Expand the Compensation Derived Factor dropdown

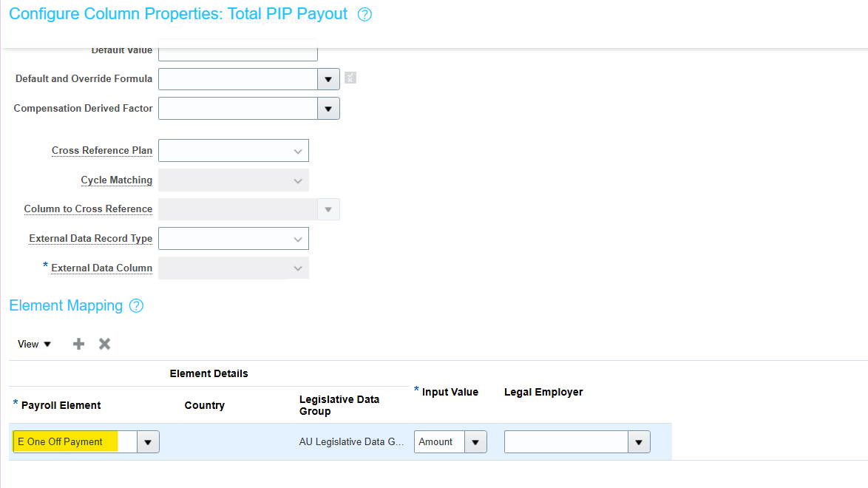coord(328,108)
